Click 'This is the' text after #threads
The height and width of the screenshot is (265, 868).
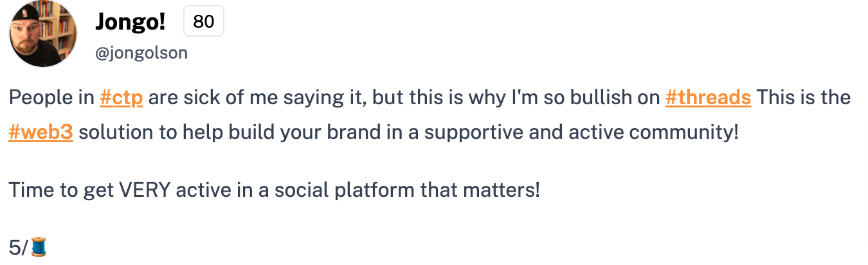[x=804, y=98]
